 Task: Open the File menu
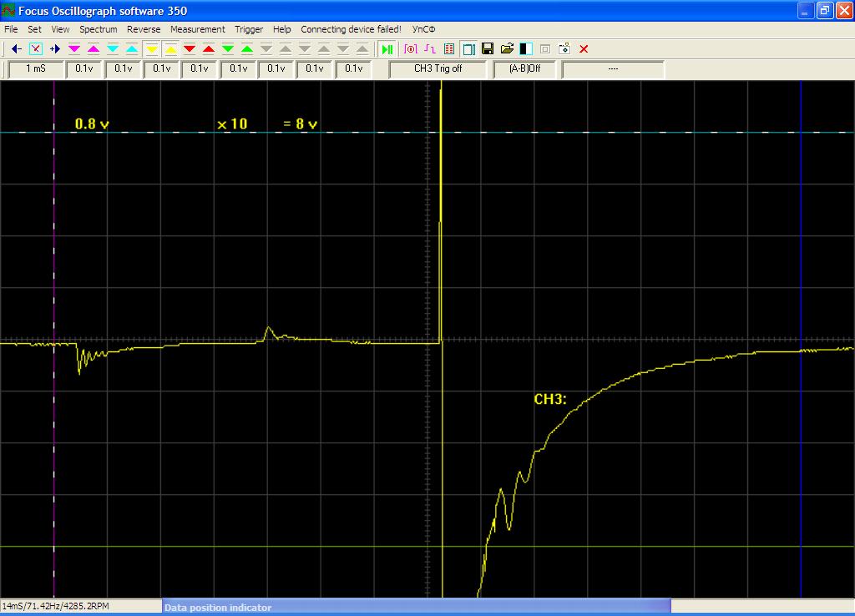tap(11, 29)
